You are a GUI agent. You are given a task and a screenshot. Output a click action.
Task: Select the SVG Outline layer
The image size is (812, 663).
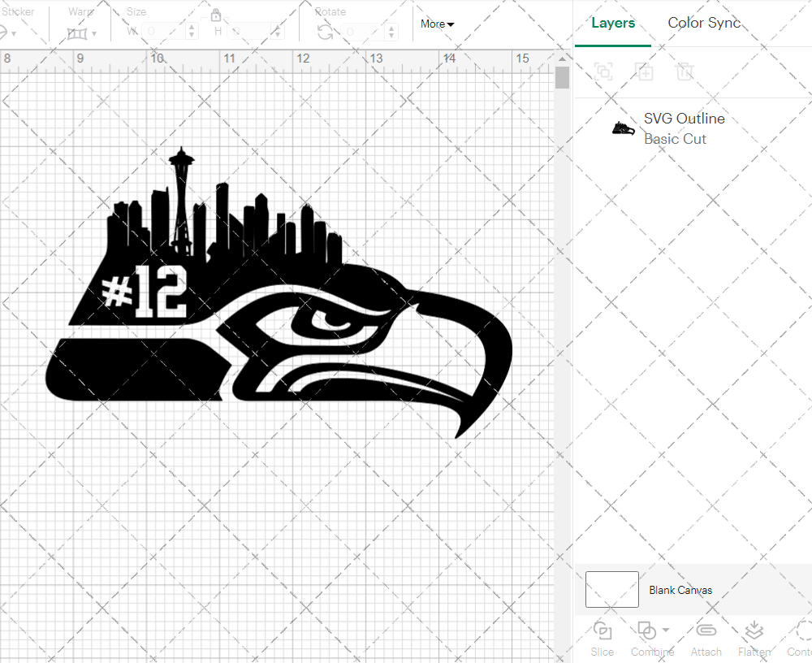coord(684,128)
